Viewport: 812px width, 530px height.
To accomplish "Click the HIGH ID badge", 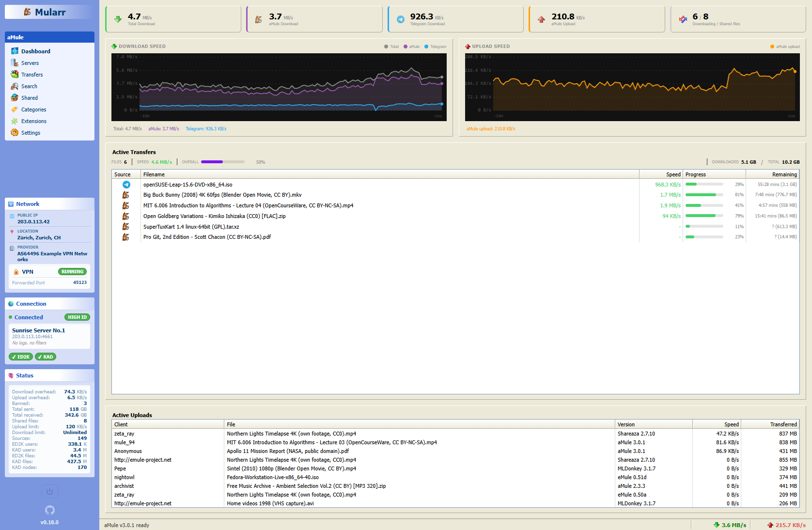I will (78, 317).
